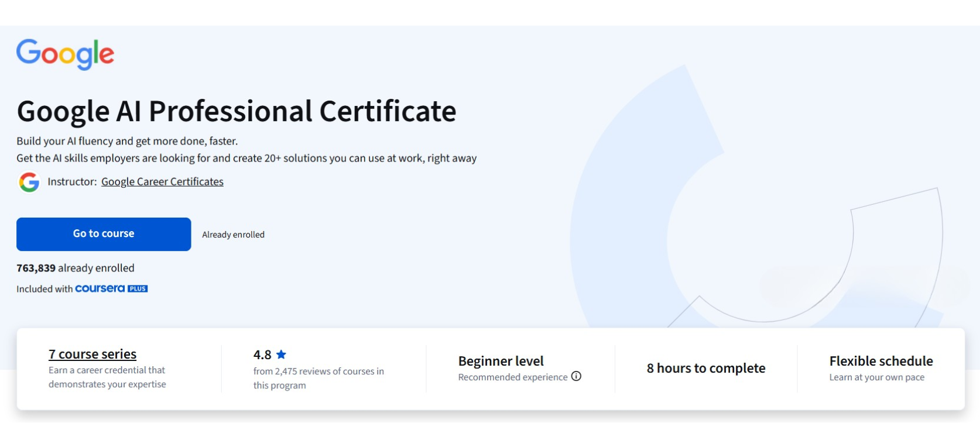Click 'Learn at your own pace' text
The image size is (980, 437).
click(x=877, y=377)
